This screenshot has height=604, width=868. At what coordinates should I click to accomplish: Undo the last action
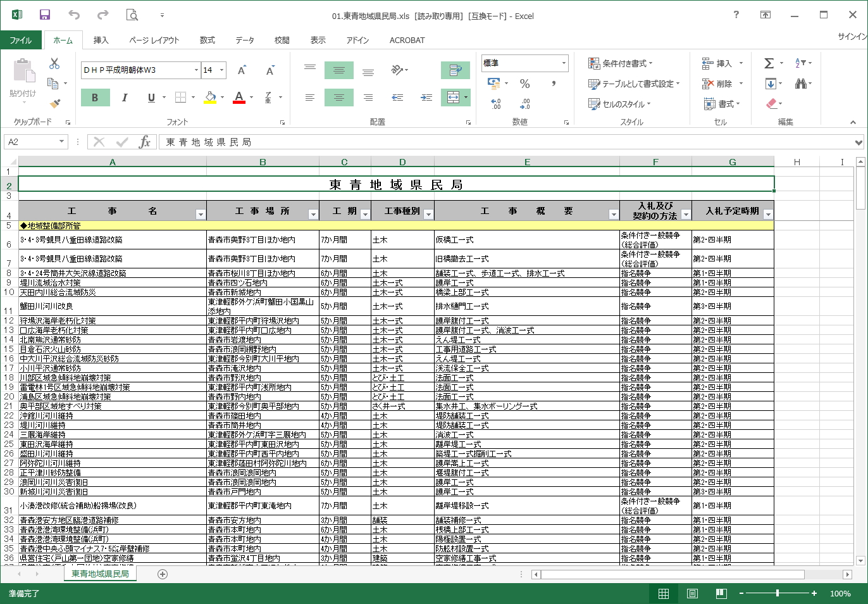[74, 15]
